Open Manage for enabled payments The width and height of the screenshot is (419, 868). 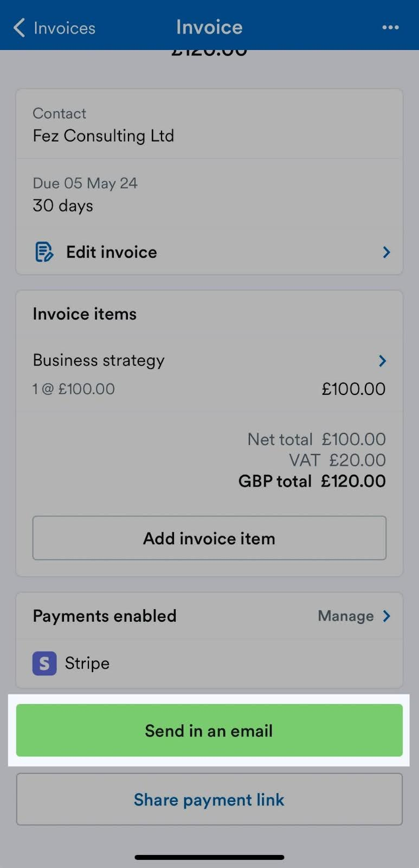345,616
